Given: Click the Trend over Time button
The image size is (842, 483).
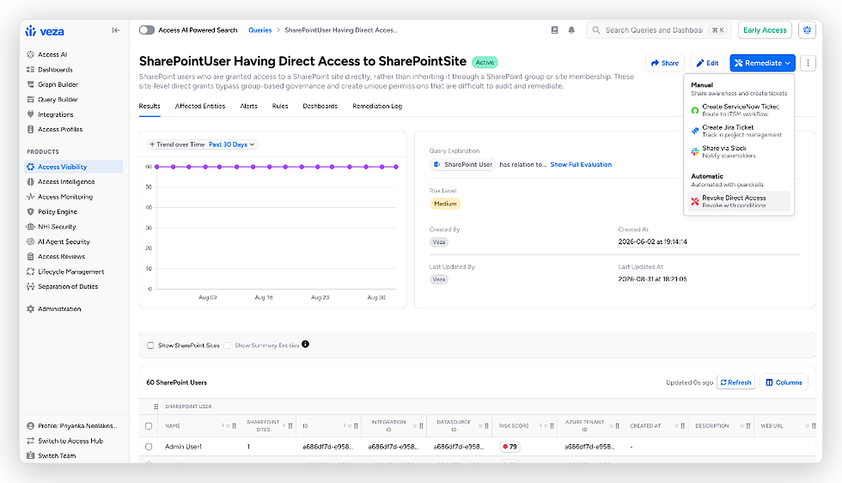Looking at the screenshot, I should pos(177,145).
